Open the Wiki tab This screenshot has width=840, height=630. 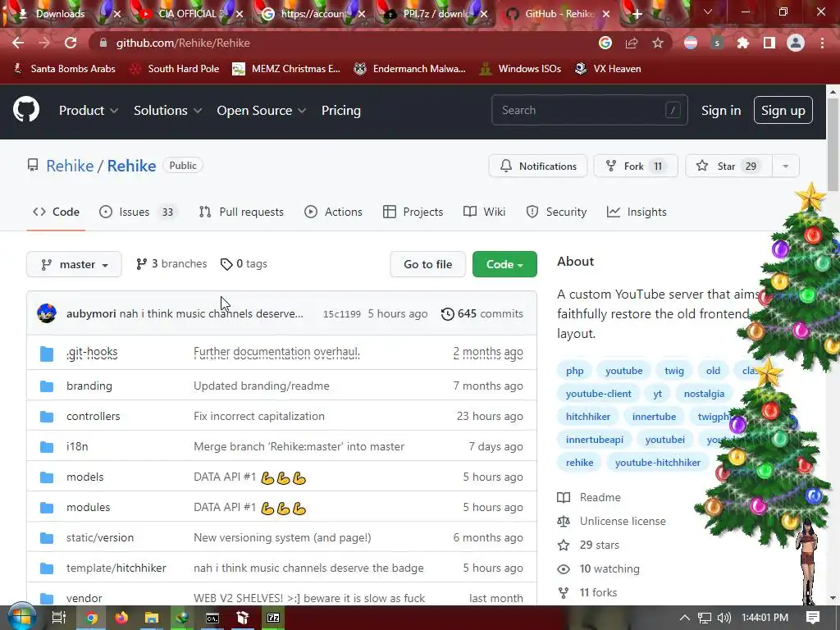point(484,212)
